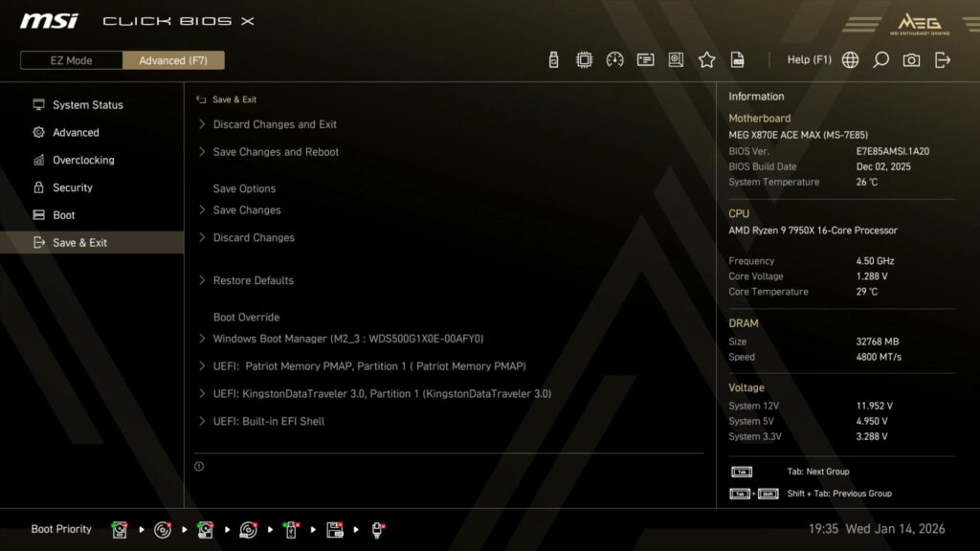
Task: Switch to EZ Mode
Action: pos(71,60)
